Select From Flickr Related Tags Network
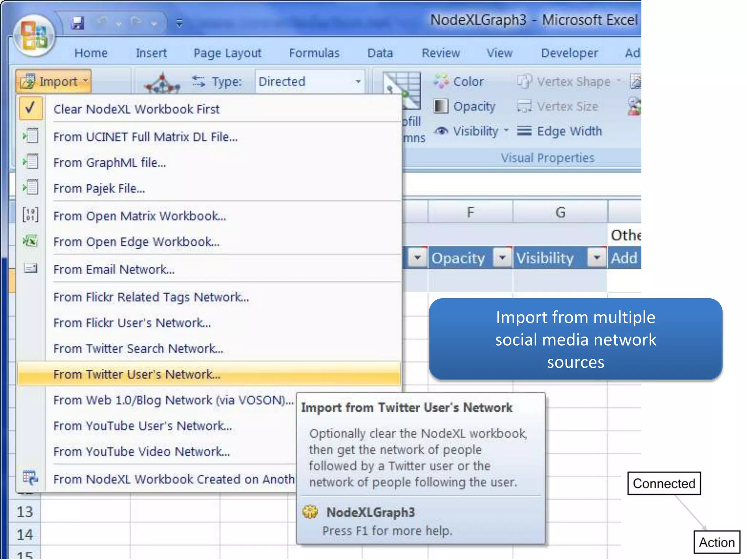The width and height of the screenshot is (747, 560). [x=209, y=297]
